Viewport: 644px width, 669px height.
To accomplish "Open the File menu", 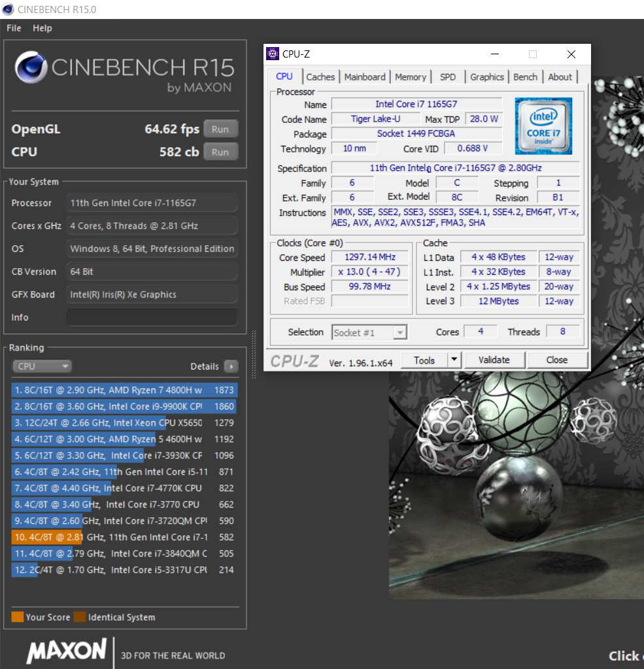I will click(x=14, y=28).
